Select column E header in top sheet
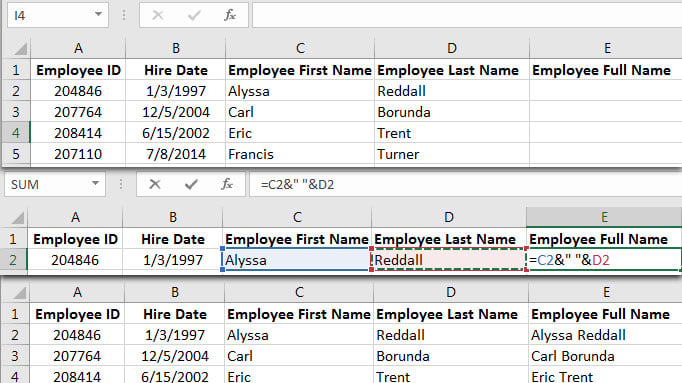682x383 pixels. [606, 48]
